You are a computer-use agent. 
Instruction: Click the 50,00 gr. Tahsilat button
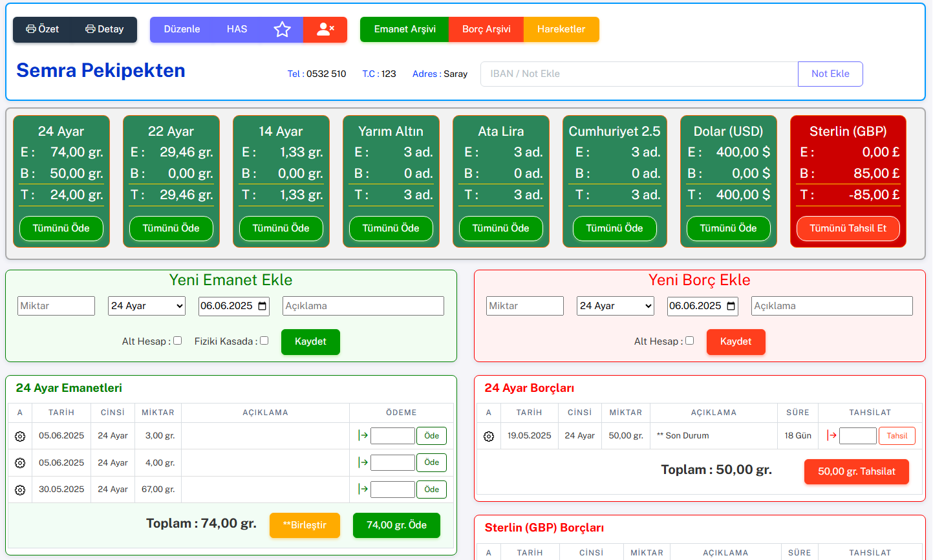click(857, 471)
